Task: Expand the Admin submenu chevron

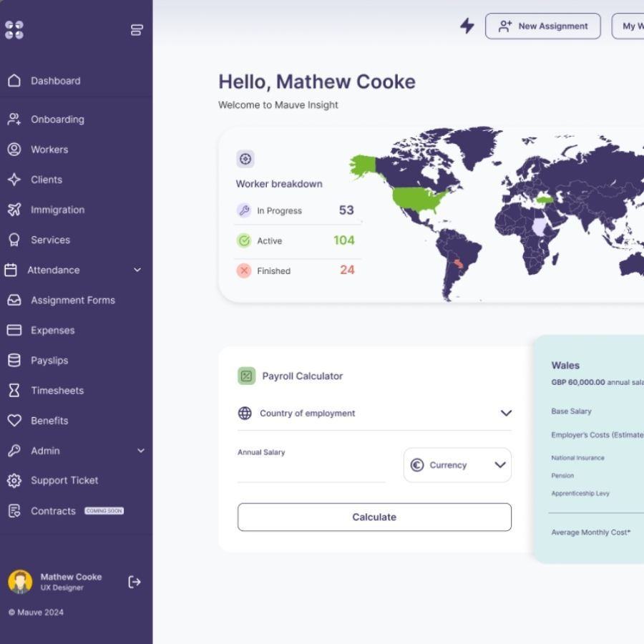Action: pyautogui.click(x=140, y=451)
